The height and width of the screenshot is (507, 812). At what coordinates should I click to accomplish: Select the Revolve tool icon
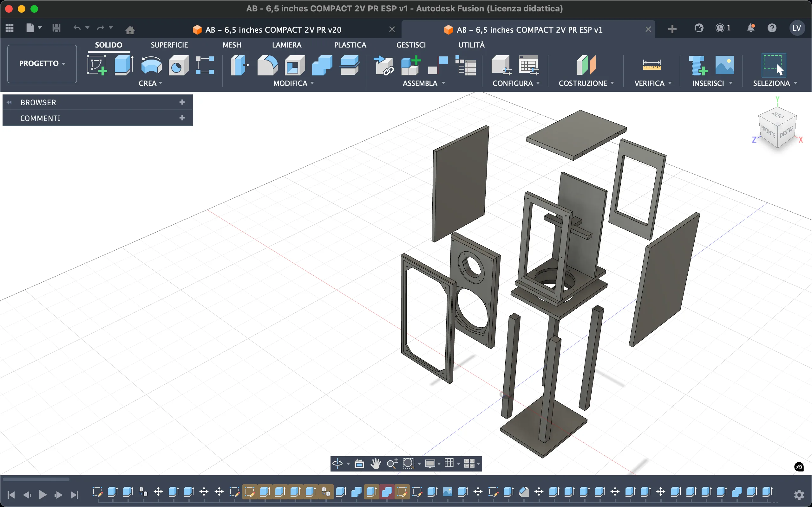click(151, 65)
